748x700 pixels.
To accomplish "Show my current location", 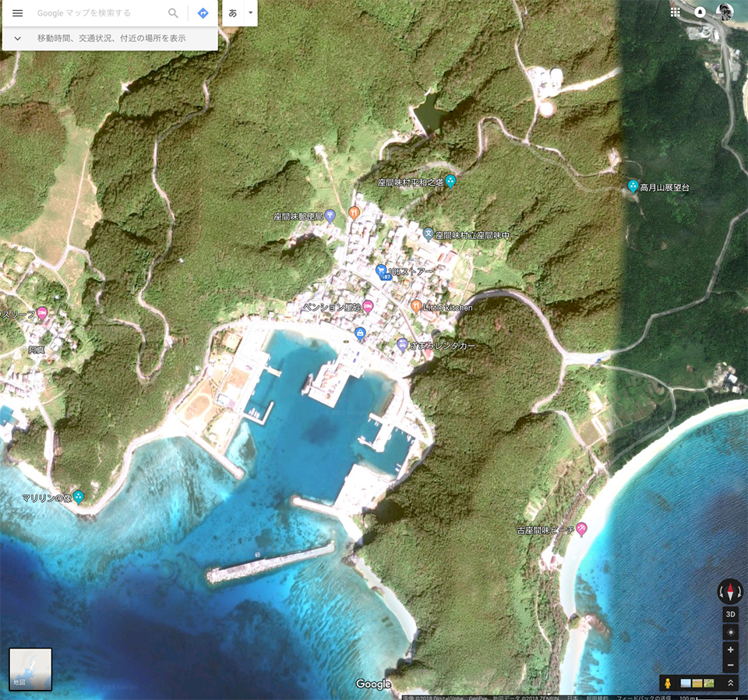I will click(730, 632).
